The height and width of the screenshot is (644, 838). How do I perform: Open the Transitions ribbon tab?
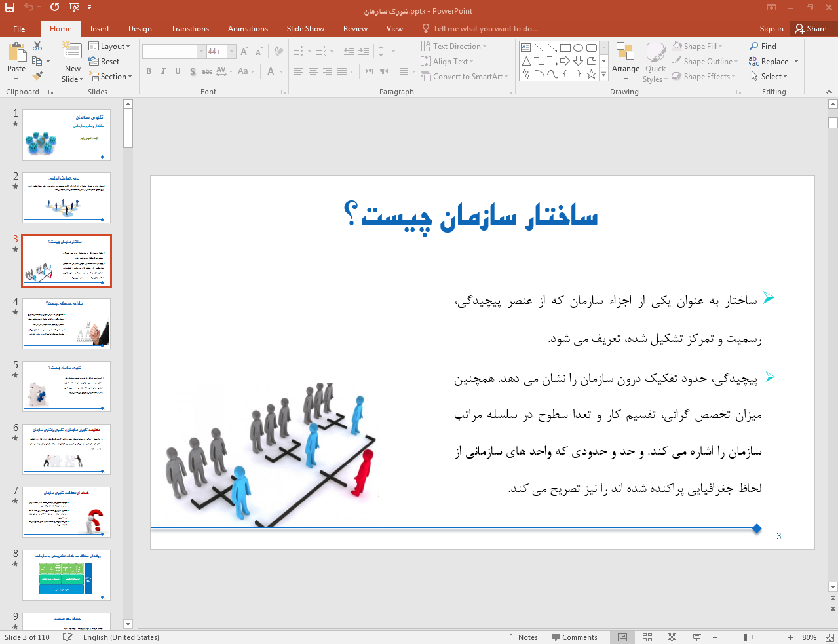[x=189, y=29]
